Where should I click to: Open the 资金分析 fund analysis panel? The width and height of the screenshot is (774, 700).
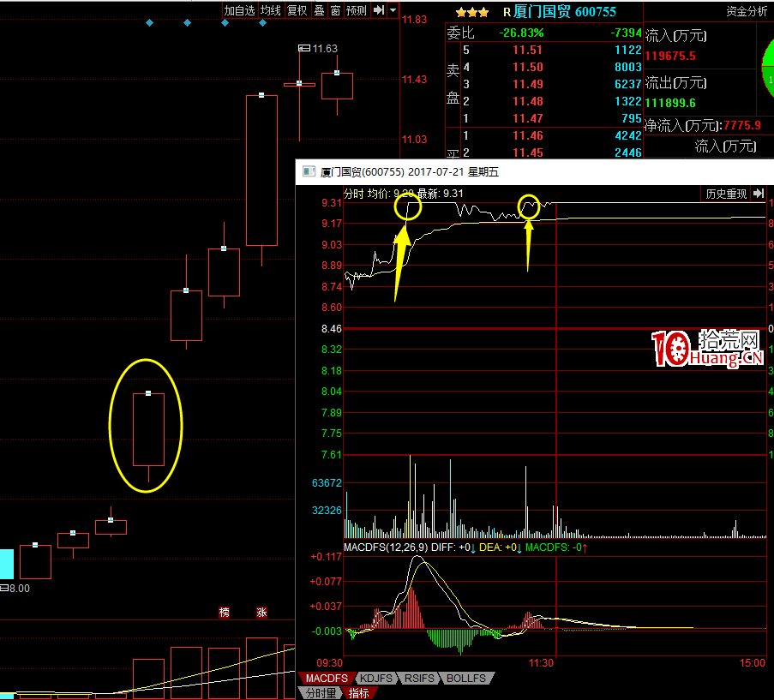746,11
